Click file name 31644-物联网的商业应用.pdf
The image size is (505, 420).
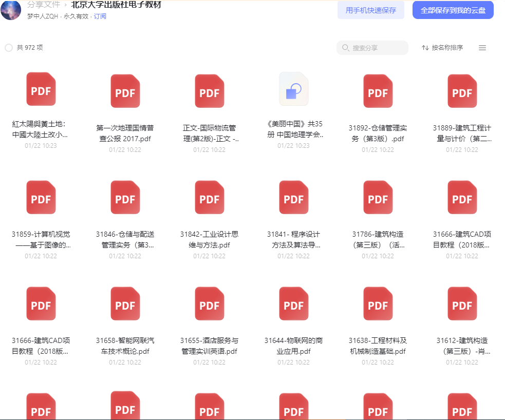(294, 346)
